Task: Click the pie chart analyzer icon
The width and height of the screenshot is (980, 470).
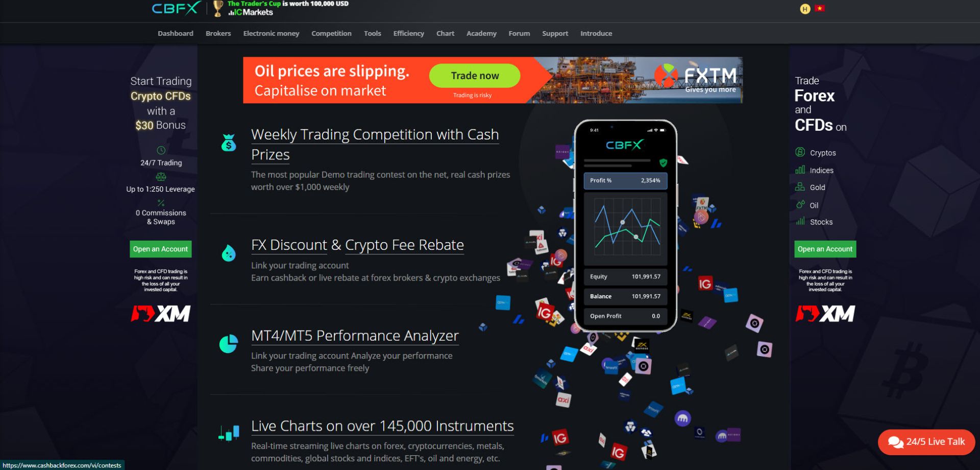Action: [229, 343]
